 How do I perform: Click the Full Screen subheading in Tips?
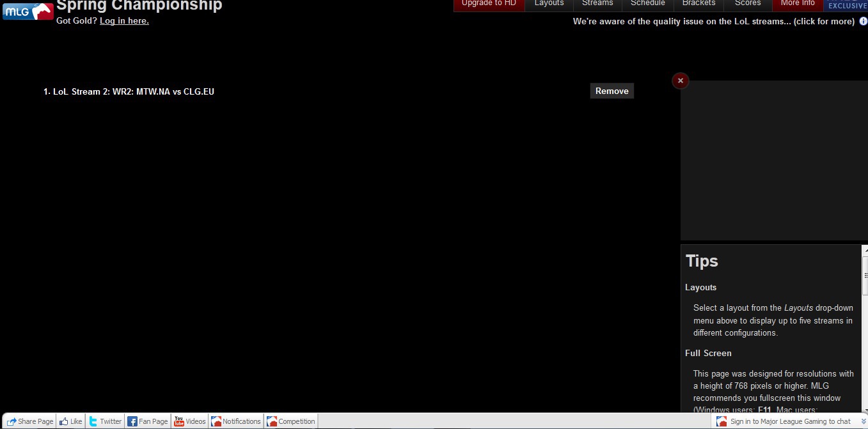coord(708,353)
